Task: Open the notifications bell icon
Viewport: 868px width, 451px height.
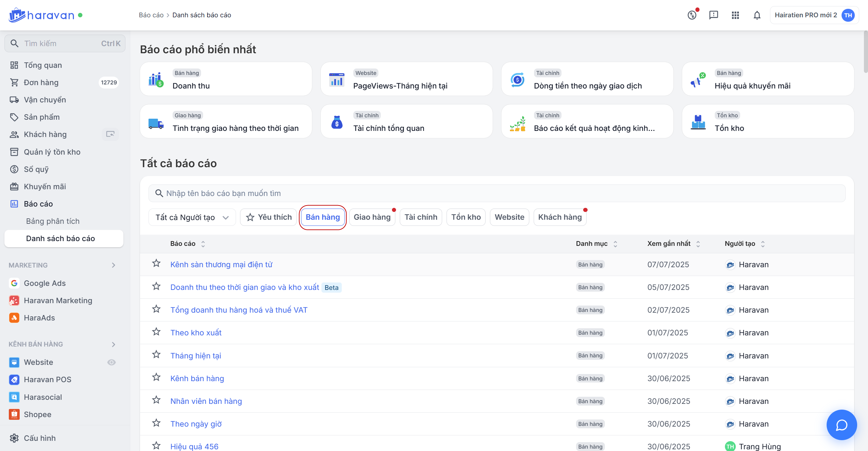Action: (x=757, y=15)
